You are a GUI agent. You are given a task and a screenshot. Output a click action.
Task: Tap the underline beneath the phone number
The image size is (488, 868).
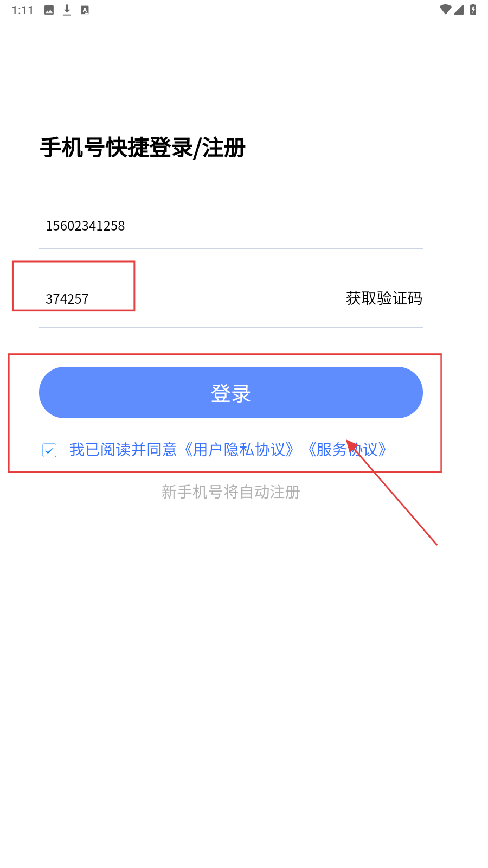point(231,249)
